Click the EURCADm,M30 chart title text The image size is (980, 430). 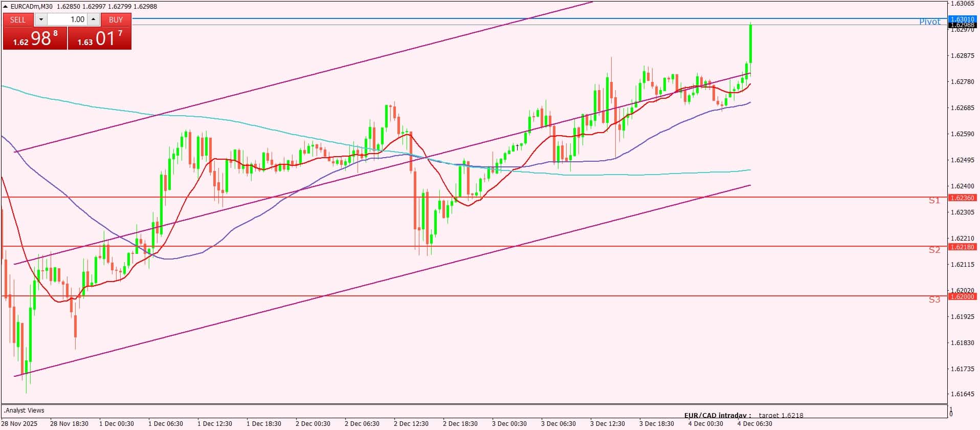[x=32, y=6]
